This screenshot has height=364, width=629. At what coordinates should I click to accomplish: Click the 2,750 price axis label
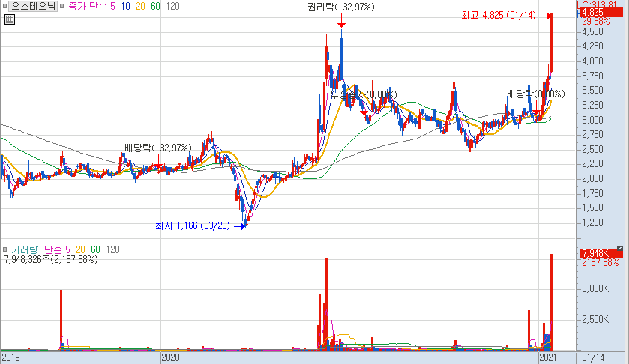pos(592,134)
